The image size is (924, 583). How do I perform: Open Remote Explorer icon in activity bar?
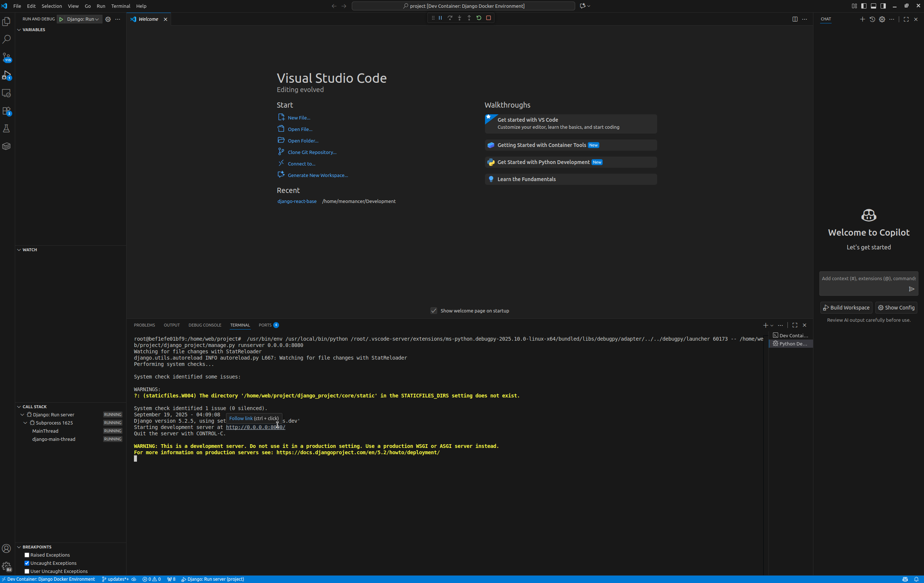pyautogui.click(x=7, y=93)
